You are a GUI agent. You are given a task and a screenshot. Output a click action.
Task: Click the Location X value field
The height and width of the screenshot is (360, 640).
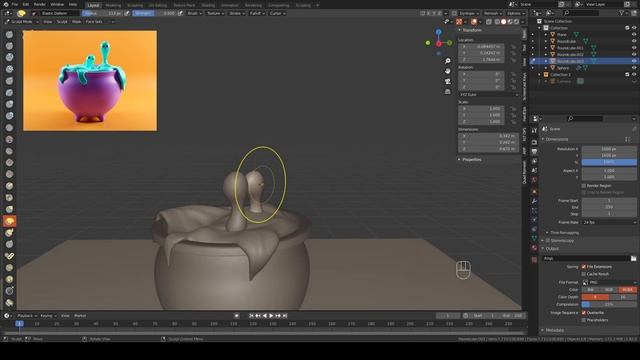482,47
